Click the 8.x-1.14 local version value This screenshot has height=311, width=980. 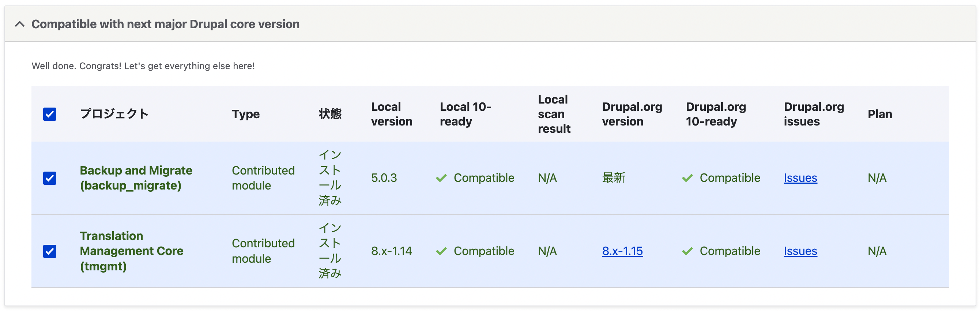pyautogui.click(x=392, y=251)
